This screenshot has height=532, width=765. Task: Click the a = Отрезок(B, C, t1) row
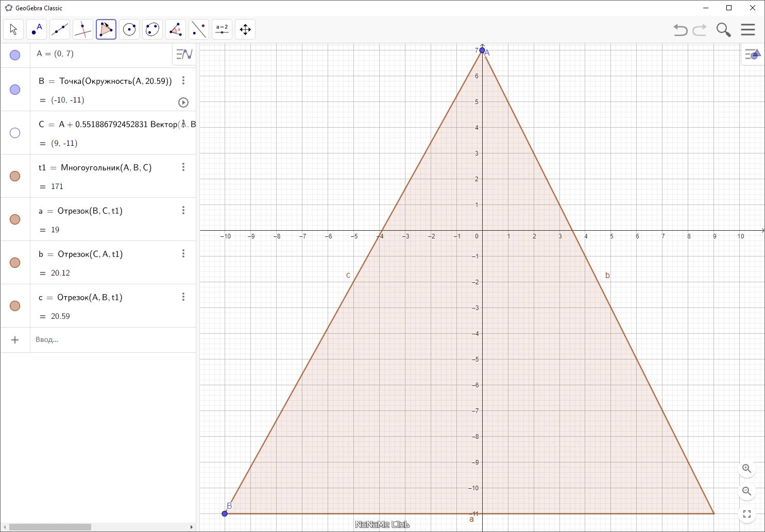[98, 219]
